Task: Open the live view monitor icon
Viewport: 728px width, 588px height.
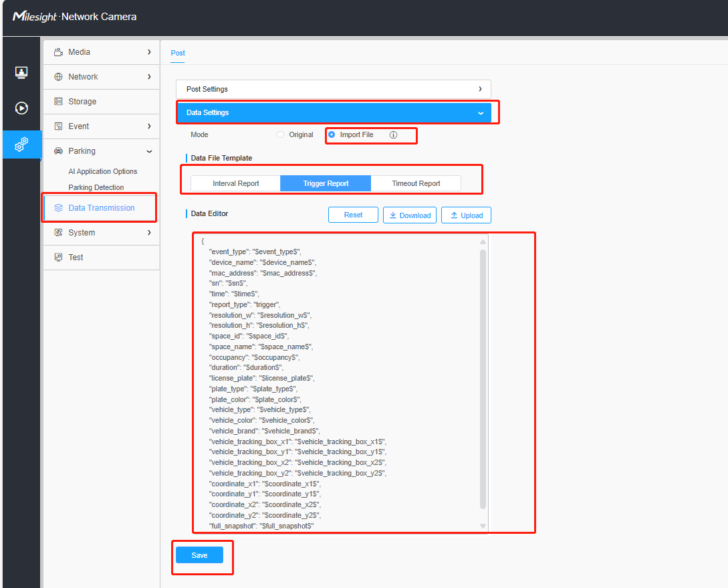Action: [x=21, y=72]
